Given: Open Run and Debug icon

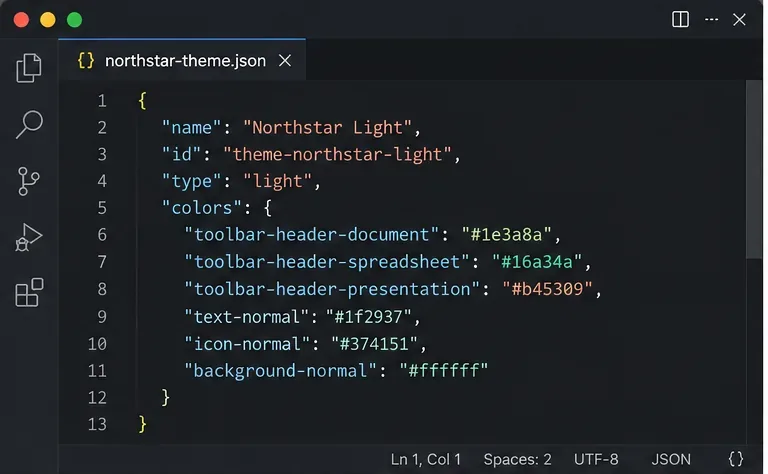Looking at the screenshot, I should coord(29,237).
